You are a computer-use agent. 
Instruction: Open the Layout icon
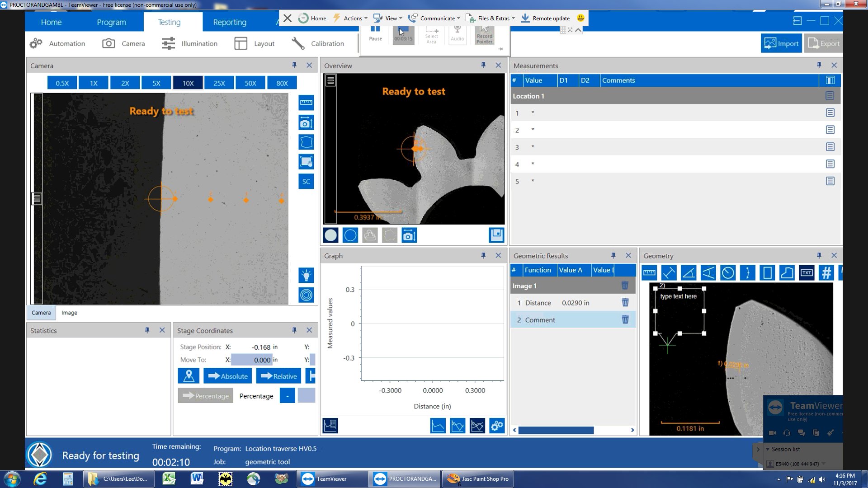(241, 43)
